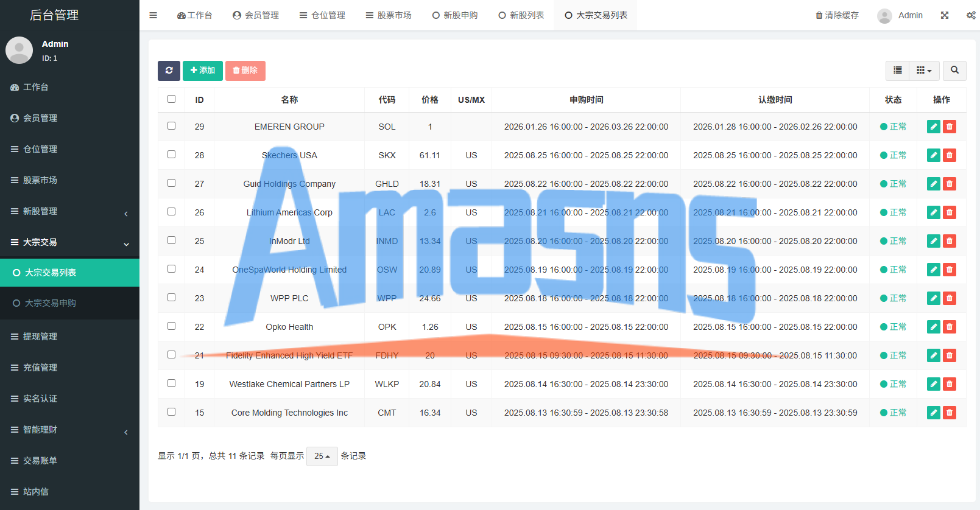
Task: Toggle the sidebar hamburger menu icon
Action: 153,15
